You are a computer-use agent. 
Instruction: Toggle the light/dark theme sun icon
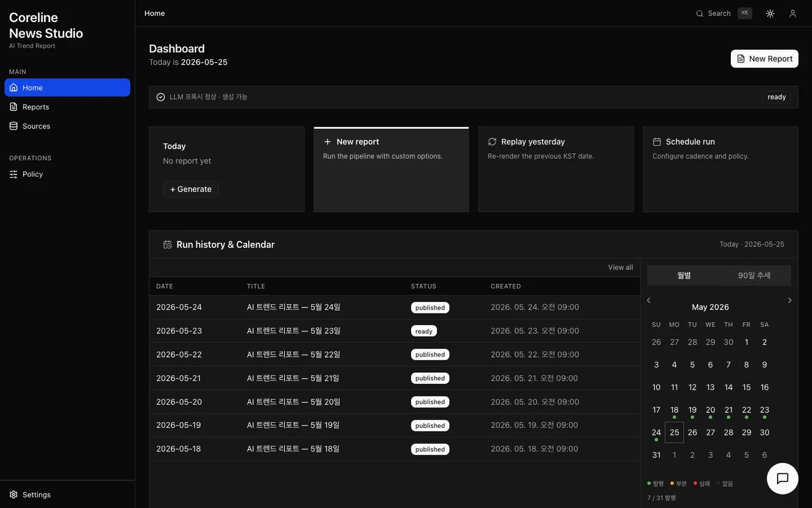pyautogui.click(x=770, y=13)
